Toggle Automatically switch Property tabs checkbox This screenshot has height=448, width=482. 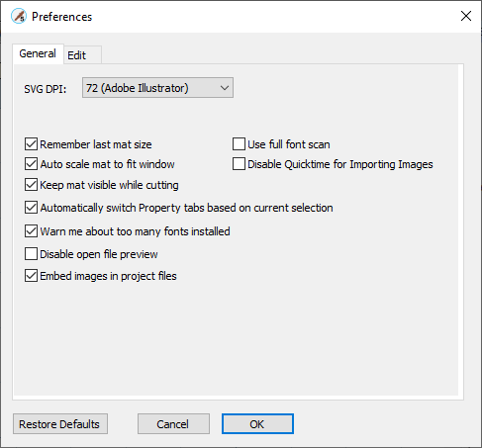point(31,208)
